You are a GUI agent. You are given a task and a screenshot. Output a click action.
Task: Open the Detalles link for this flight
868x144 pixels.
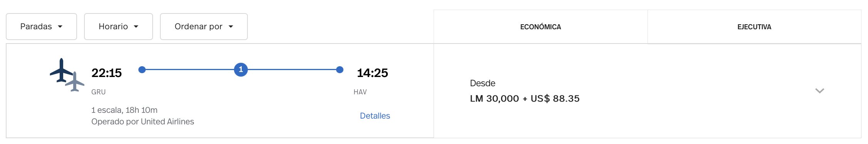[375, 116]
